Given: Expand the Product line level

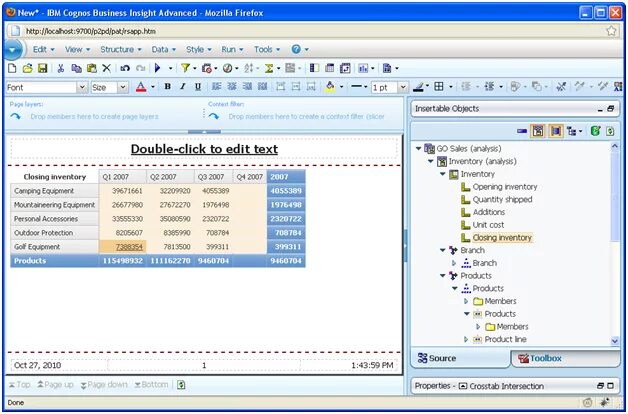Looking at the screenshot, I should coord(466,340).
